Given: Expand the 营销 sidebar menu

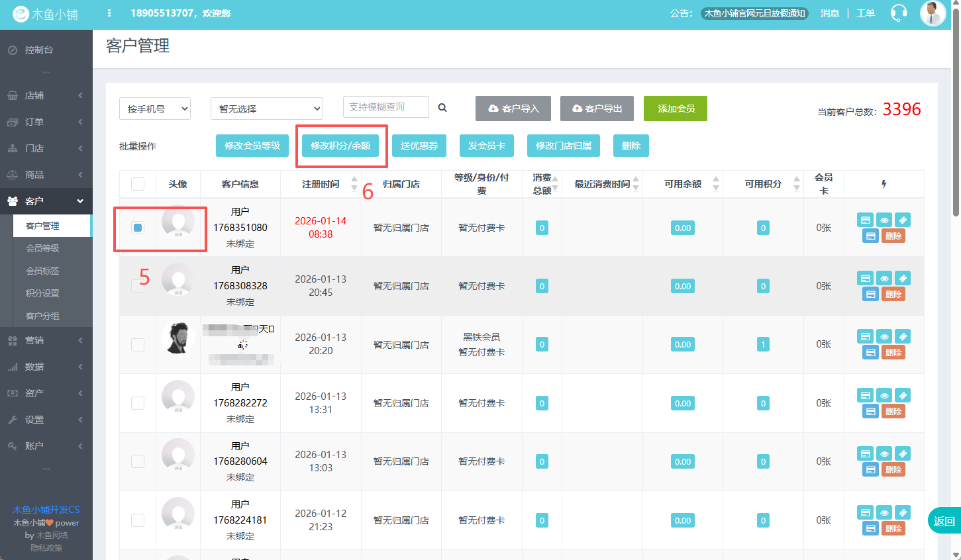Looking at the screenshot, I should pyautogui.click(x=46, y=340).
